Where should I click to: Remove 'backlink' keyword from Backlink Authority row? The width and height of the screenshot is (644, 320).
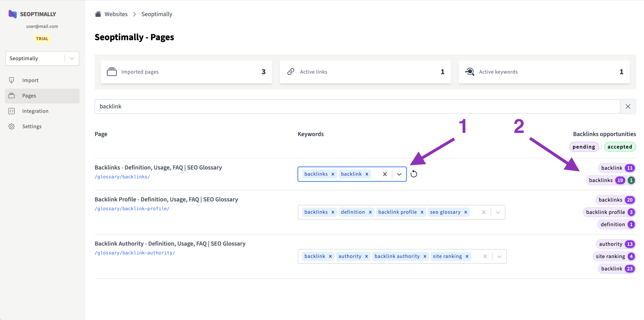(330, 256)
